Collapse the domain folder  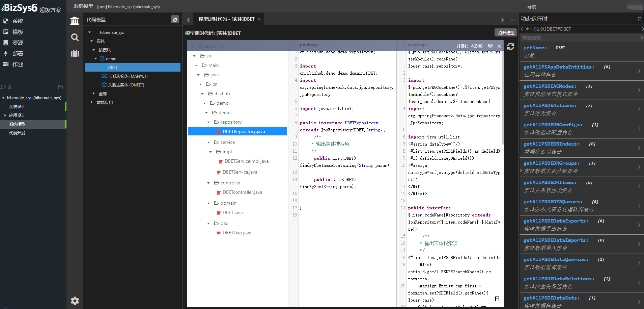click(208, 203)
